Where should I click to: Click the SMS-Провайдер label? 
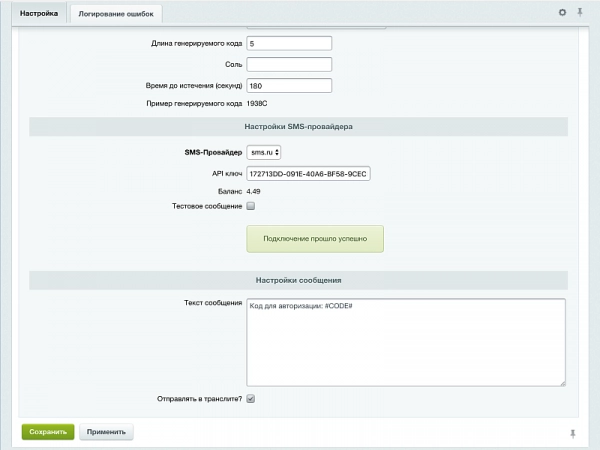[213, 152]
